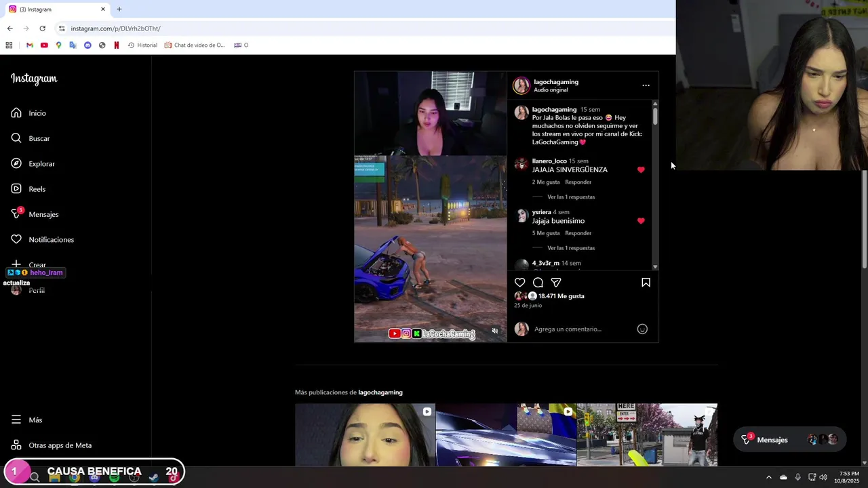The width and height of the screenshot is (868, 488).
Task: Unlike ysriera's comment red heart
Action: coord(641,221)
